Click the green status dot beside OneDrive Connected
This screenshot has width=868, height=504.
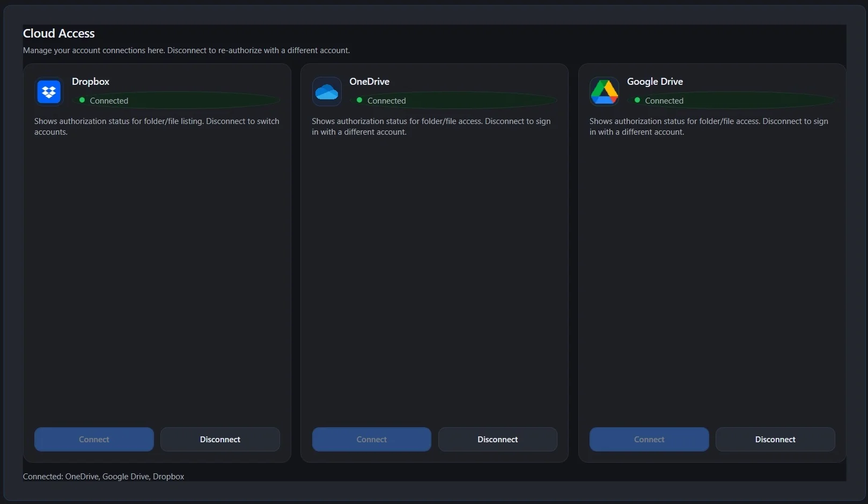point(359,100)
